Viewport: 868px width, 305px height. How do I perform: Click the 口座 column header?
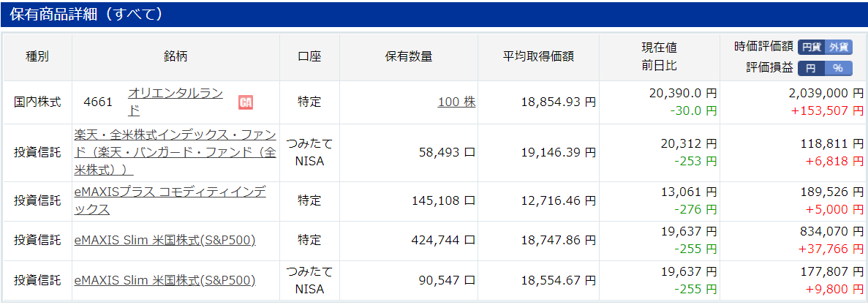point(309,57)
